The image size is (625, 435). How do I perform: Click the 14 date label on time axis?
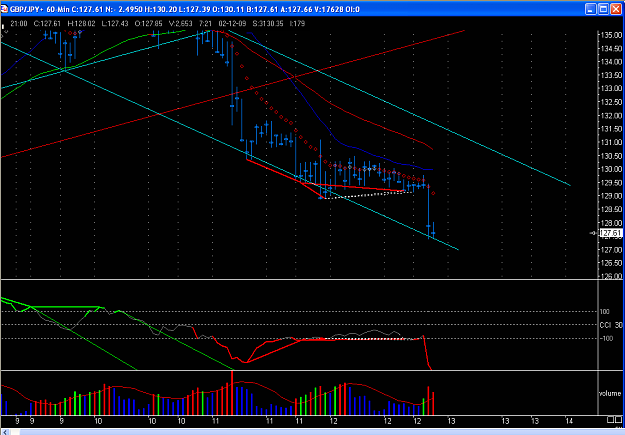tap(569, 421)
